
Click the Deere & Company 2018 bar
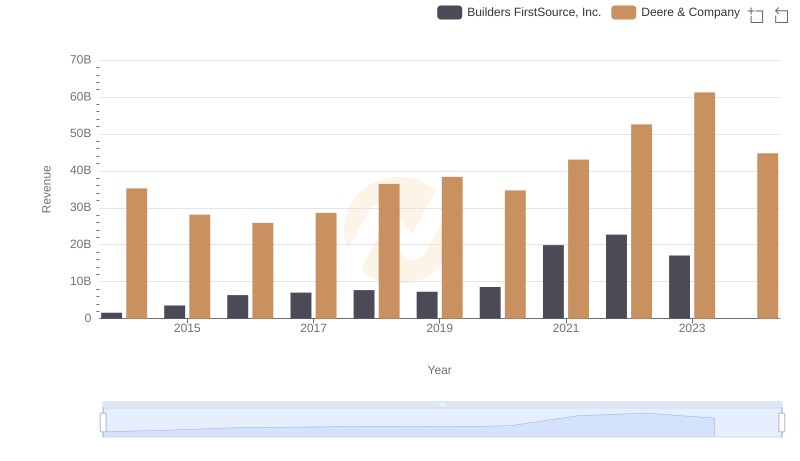click(389, 251)
